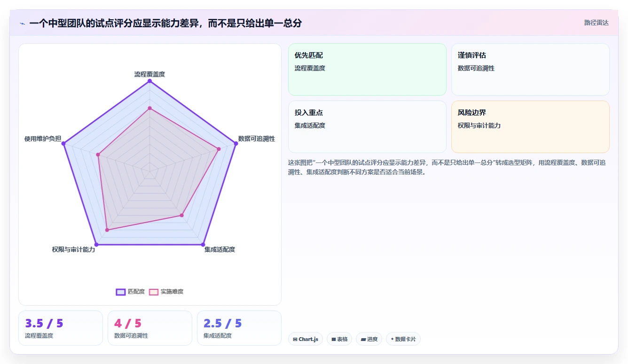Click the pink 实施难度 point on 集成适配度 axis
The height and width of the screenshot is (364, 628).
coord(182,215)
